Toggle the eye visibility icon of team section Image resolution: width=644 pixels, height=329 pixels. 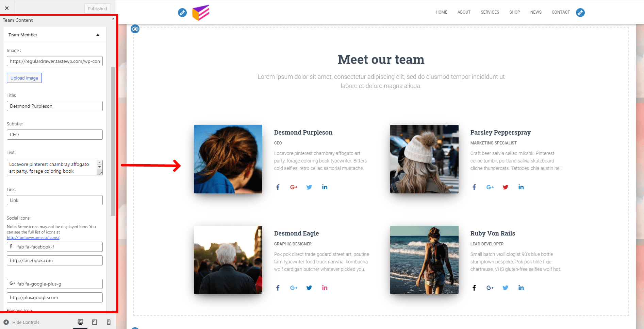coord(135,29)
